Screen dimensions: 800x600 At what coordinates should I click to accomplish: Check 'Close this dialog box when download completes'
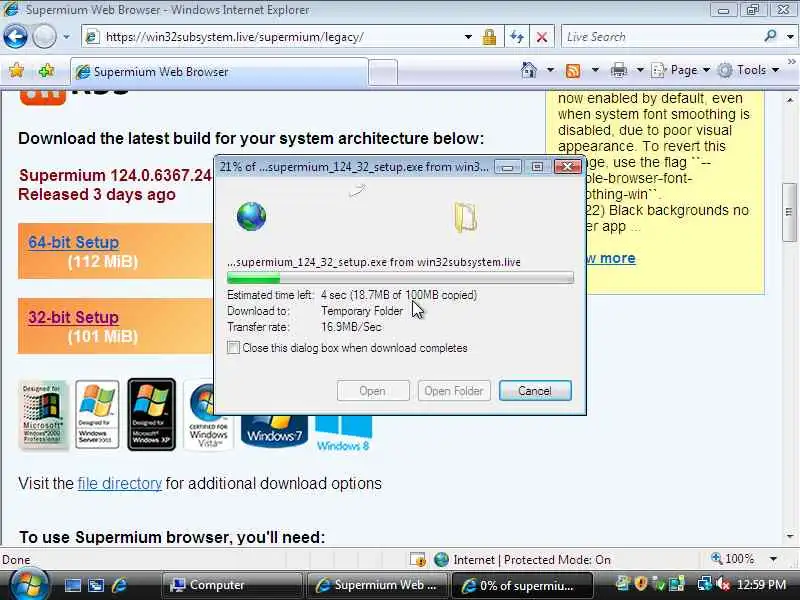tap(233, 348)
